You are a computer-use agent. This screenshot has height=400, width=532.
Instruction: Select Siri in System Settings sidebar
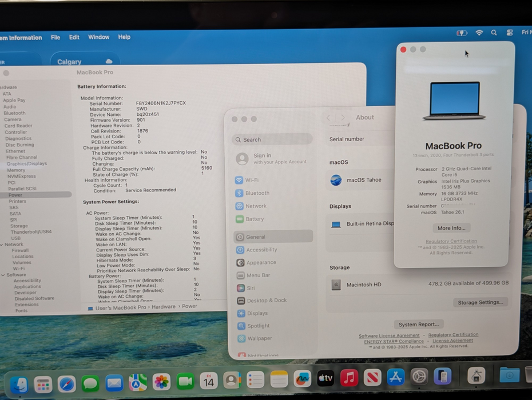pyautogui.click(x=274, y=288)
